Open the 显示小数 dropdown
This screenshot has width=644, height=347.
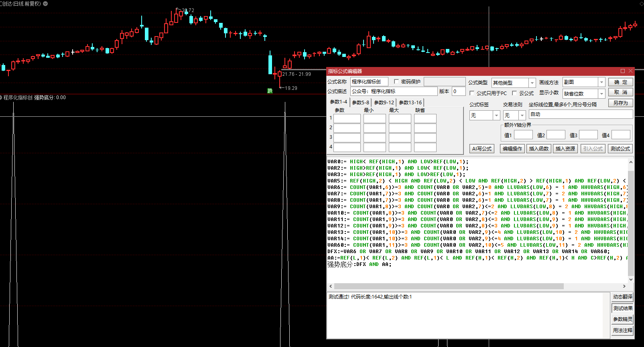[x=601, y=93]
